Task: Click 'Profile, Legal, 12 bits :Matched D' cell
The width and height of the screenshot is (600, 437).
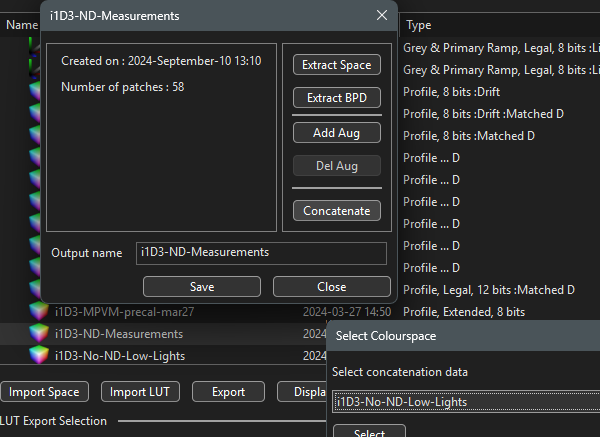Action: [489, 290]
